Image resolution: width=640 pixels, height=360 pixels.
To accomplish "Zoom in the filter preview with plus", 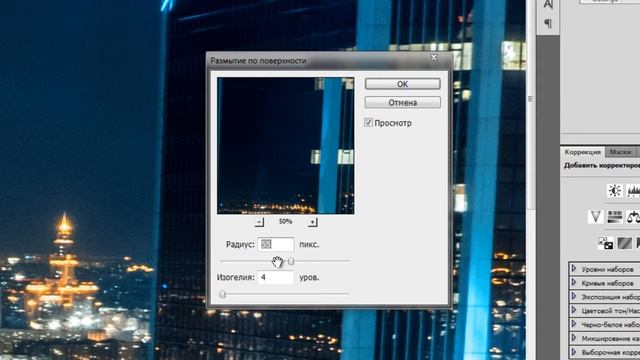I will click(x=312, y=222).
